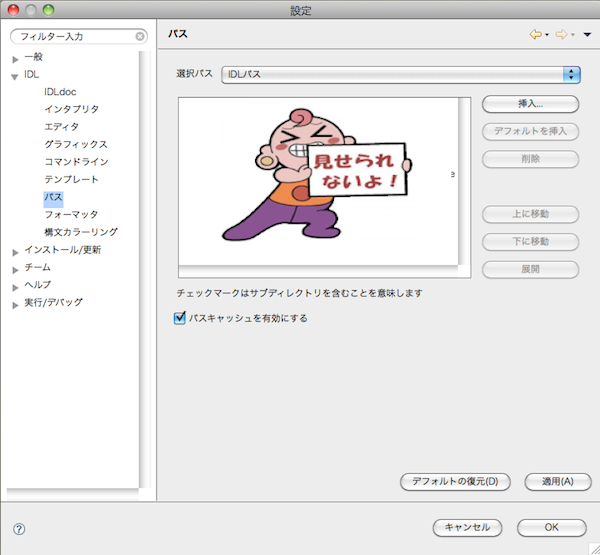Close the 設定 window with red button
Viewport: 600px width, 555px height.
point(13,10)
